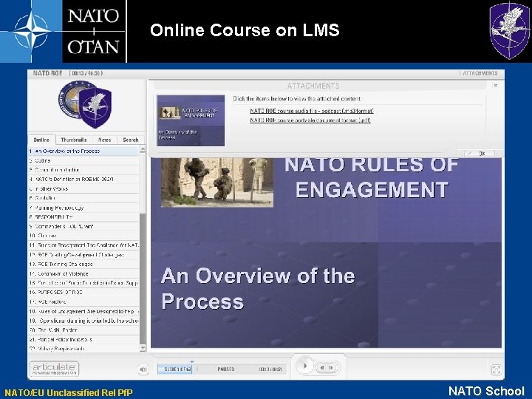Viewport: 532px width, 399px height.
Task: Select outline item 19 Operational planning
Action: pyautogui.click(x=83, y=321)
